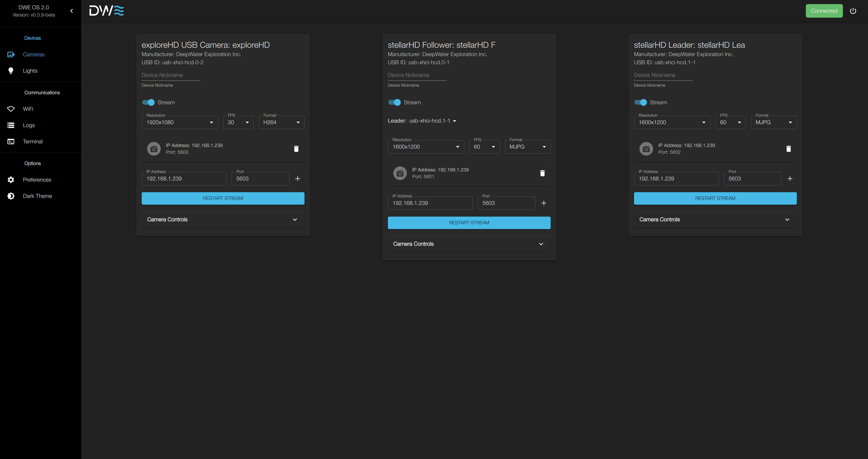The image size is (868, 459).
Task: Open Lights from the sidebar icon
Action: [x=11, y=71]
